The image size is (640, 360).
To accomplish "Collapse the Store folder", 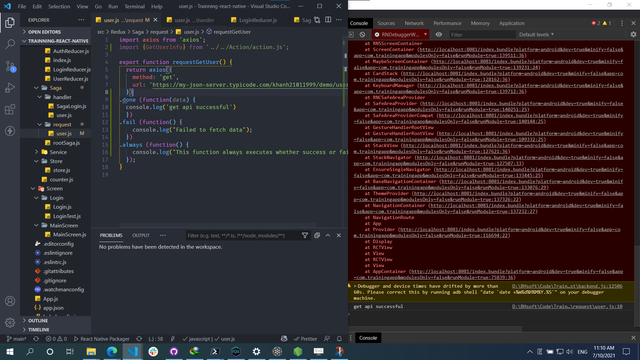I will 56,161.
